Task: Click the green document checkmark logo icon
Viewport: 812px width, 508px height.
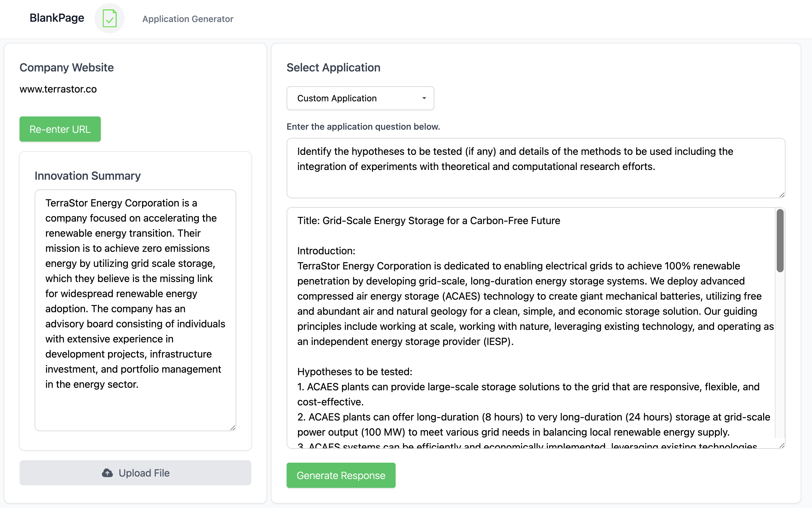Action: click(x=109, y=19)
